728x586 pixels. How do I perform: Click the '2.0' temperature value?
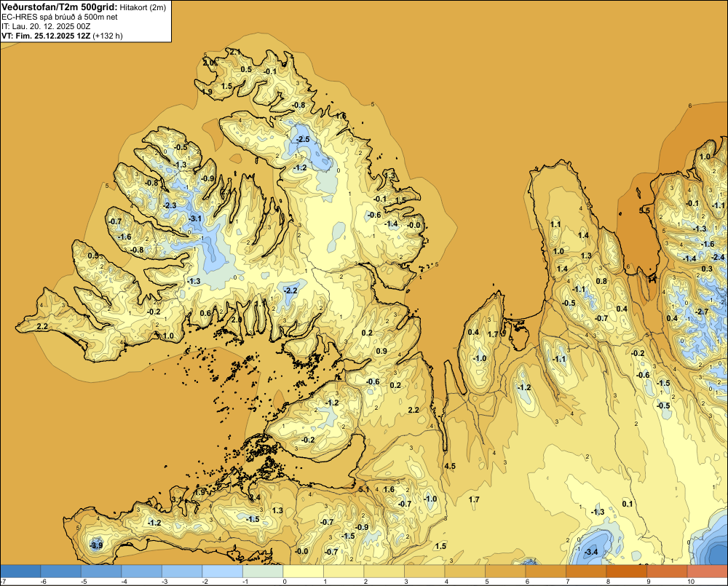[209, 63]
